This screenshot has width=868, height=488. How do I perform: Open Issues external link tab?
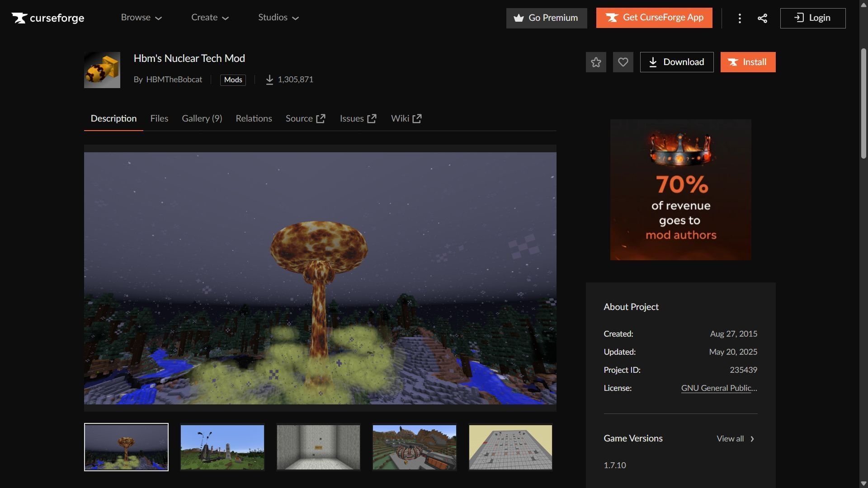coord(358,118)
